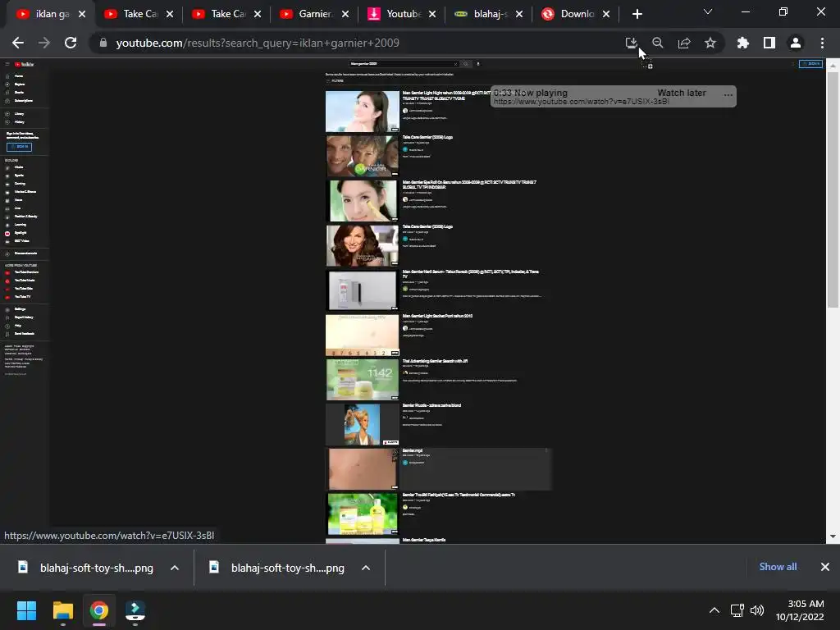Click Sign In button in top right
The height and width of the screenshot is (630, 840).
click(x=810, y=64)
